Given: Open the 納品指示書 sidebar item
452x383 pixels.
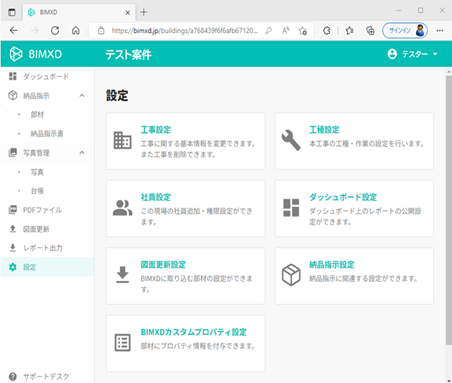Looking at the screenshot, I should click(47, 134).
